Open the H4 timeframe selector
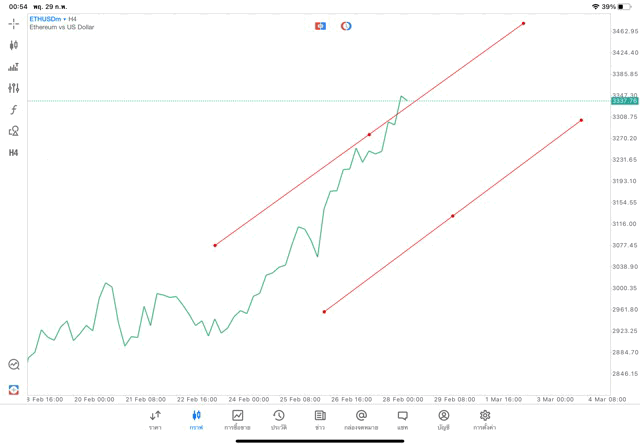Image resolution: width=640 pixels, height=447 pixels. pyautogui.click(x=14, y=153)
